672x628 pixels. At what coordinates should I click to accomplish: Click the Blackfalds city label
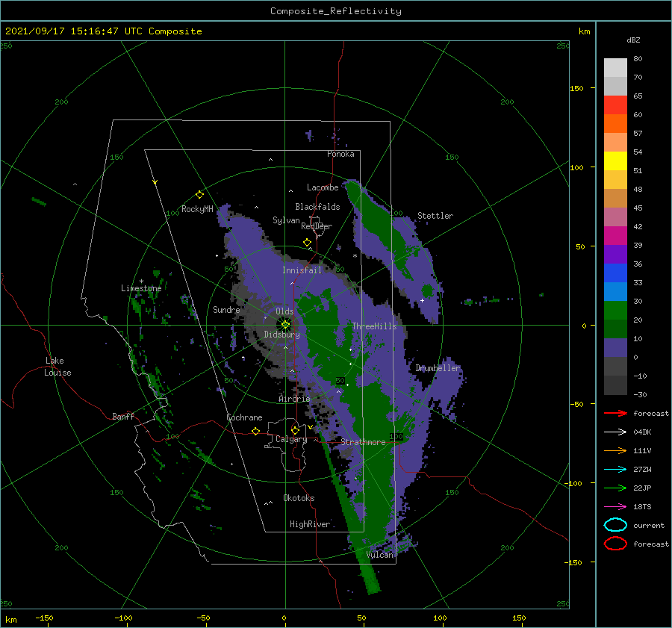tap(317, 207)
